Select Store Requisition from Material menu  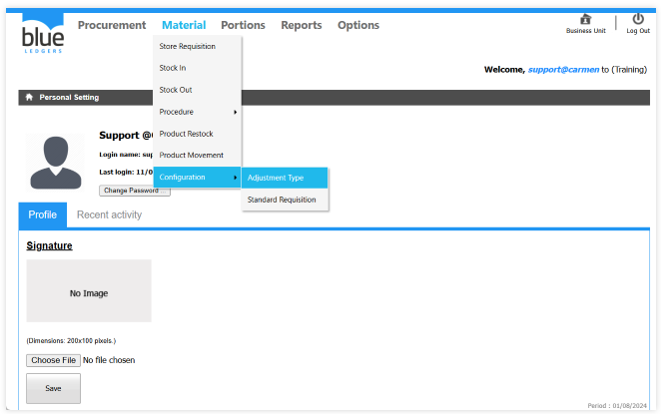coord(187,46)
